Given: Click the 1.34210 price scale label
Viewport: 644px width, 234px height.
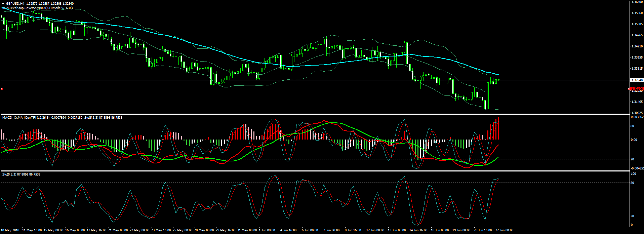Looking at the screenshot, I should pos(637,46).
